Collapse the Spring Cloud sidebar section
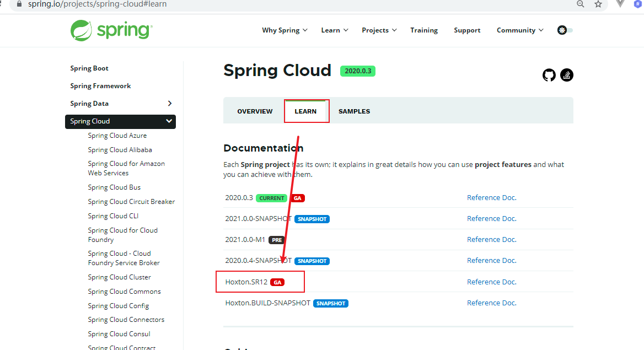The height and width of the screenshot is (350, 644). (168, 121)
